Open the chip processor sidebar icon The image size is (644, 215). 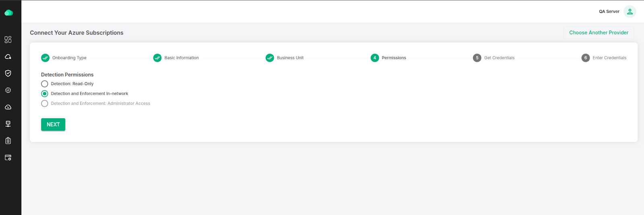point(8,90)
